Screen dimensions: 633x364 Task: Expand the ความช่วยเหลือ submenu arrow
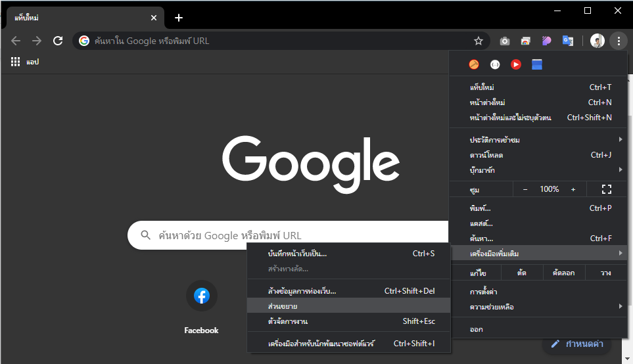pyautogui.click(x=621, y=307)
